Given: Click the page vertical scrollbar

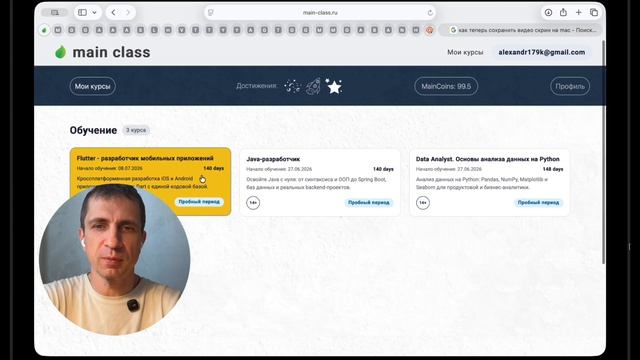Looking at the screenshot, I should (604, 152).
